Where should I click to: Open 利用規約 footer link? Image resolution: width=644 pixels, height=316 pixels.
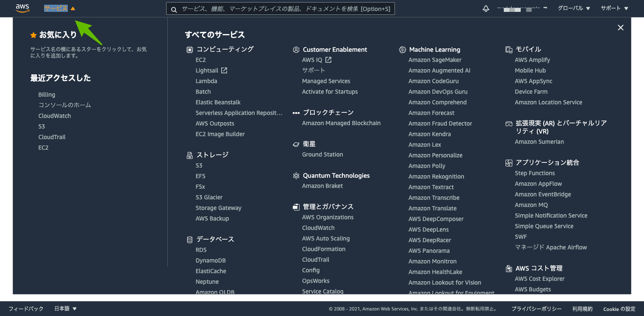(583, 309)
